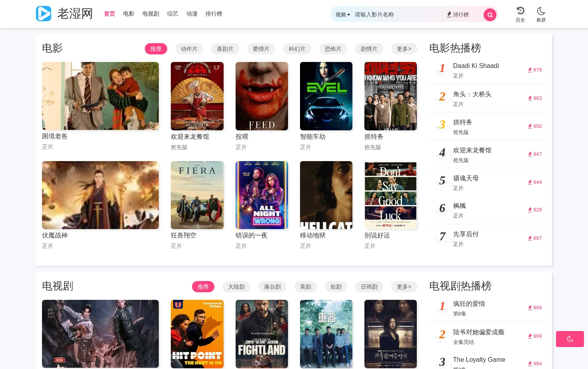
Task: Select the 动作片 movie filter tab
Action: pyautogui.click(x=189, y=49)
